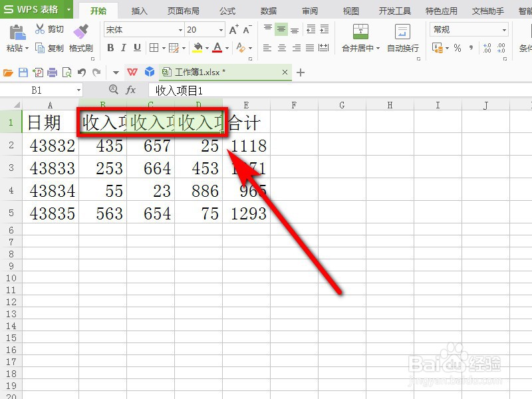The width and height of the screenshot is (532, 399).
Task: Click the print icon
Action: (53, 72)
